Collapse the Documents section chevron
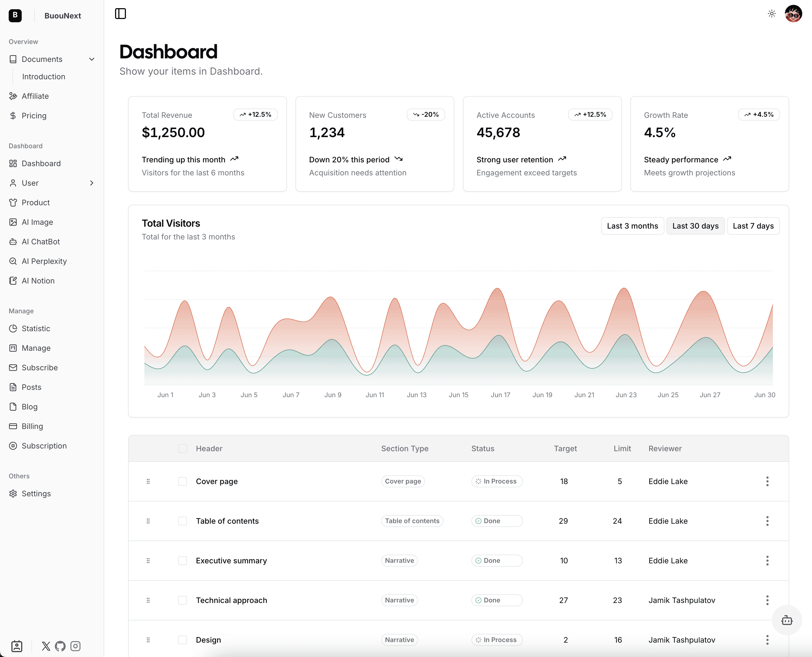Viewport: 812px width, 657px height. 91,59
